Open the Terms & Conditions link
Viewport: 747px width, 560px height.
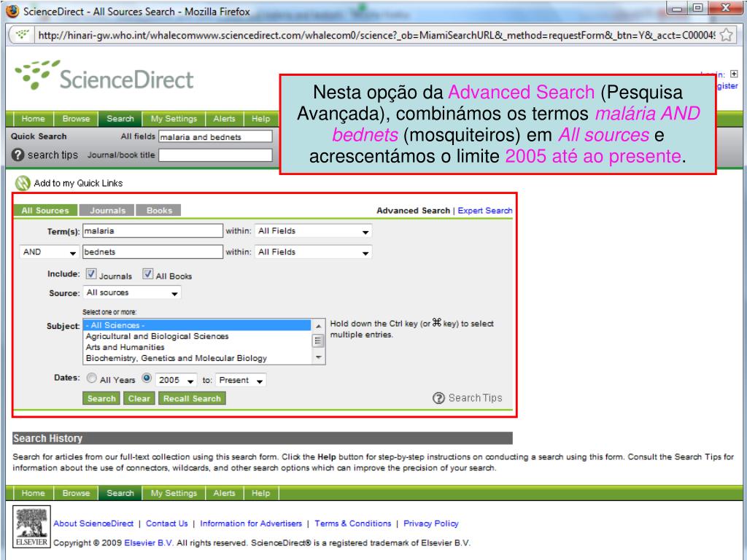[x=353, y=524]
